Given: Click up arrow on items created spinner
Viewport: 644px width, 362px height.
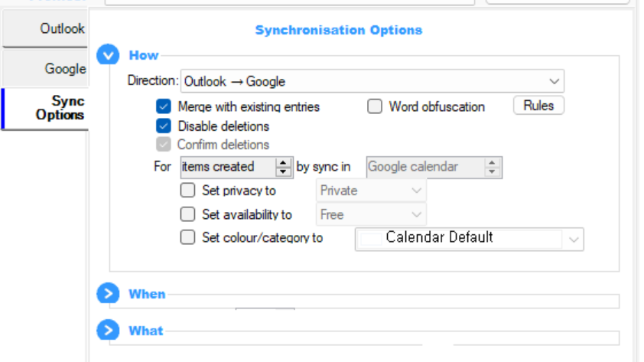Looking at the screenshot, I should (x=283, y=163).
